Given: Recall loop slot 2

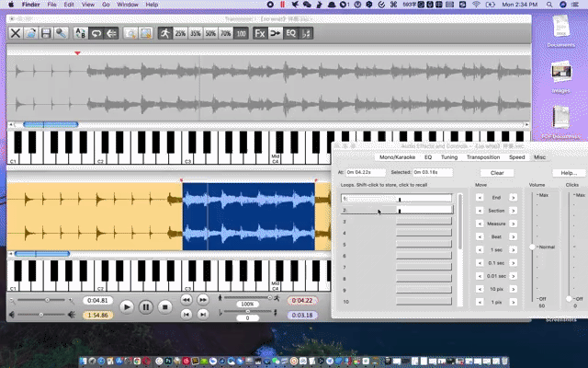Looking at the screenshot, I should coord(397,210).
